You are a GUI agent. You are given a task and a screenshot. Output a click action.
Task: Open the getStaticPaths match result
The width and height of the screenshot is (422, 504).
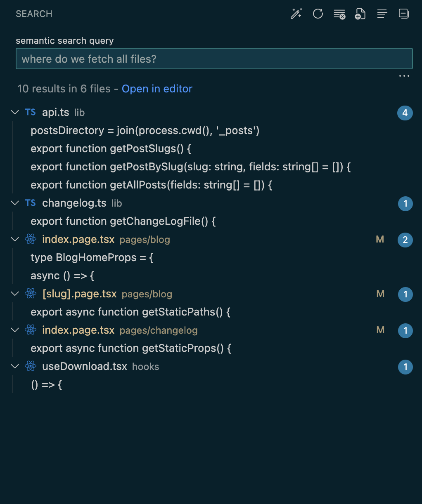point(130,312)
